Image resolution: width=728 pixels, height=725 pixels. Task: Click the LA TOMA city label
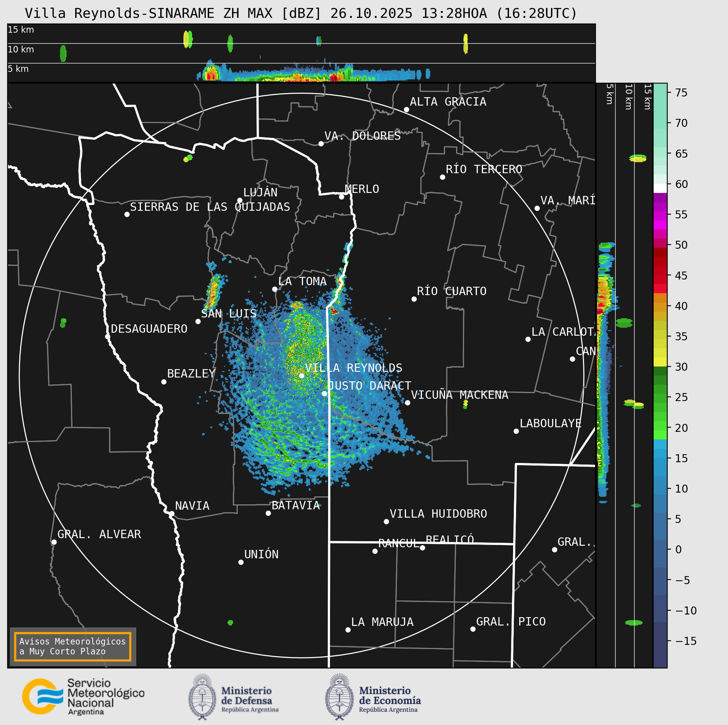pos(302,281)
